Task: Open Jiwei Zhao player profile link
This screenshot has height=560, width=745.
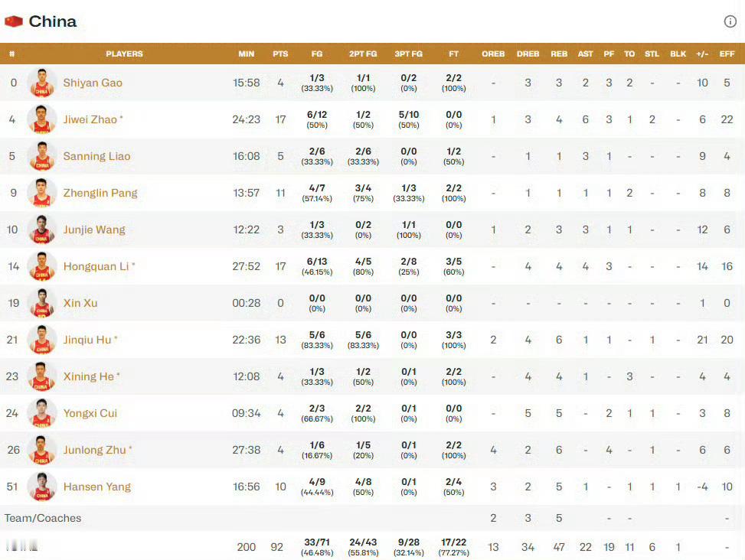Action: point(90,119)
